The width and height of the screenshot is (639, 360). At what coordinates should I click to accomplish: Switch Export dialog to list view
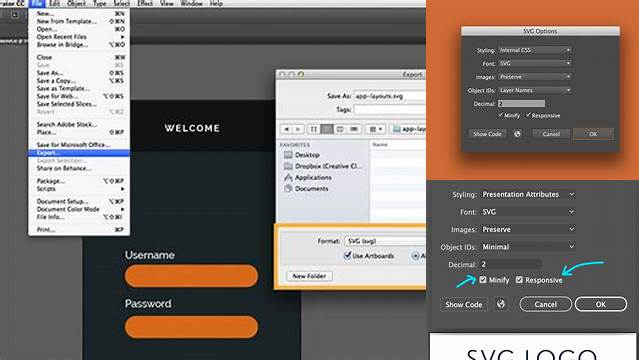click(x=326, y=129)
